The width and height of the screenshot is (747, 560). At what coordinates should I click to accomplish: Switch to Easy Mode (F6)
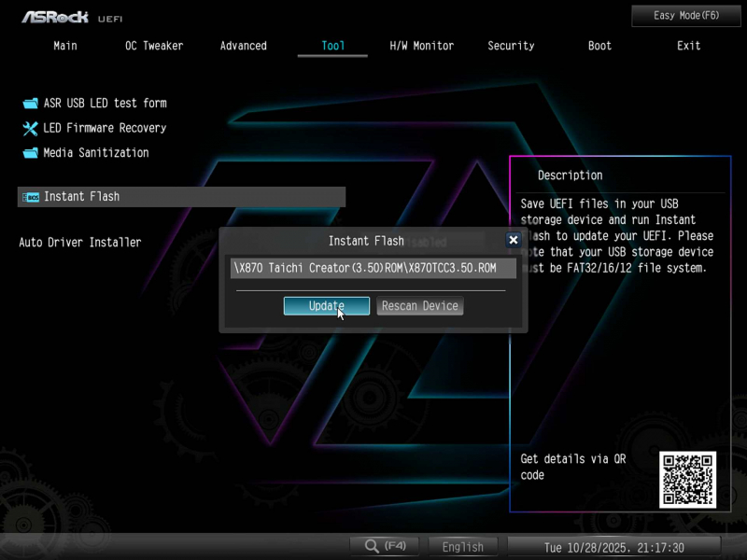tap(686, 15)
